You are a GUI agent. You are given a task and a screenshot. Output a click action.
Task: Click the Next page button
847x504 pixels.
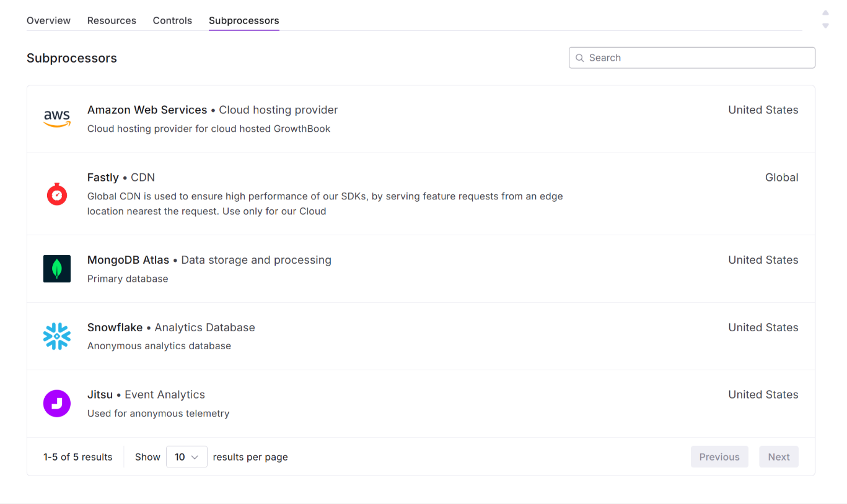779,457
